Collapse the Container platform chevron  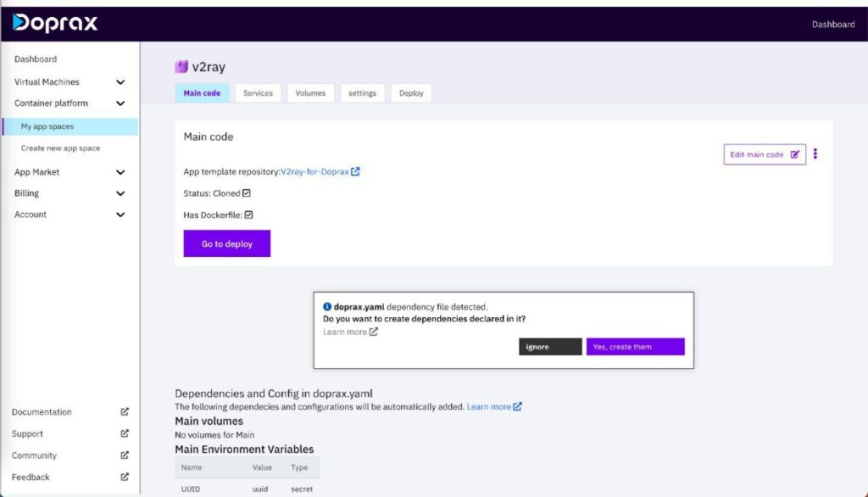(120, 103)
